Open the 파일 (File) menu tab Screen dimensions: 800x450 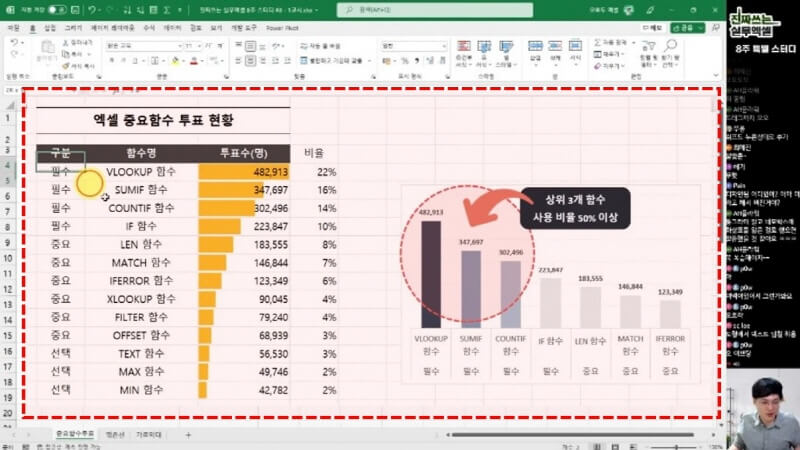pyautogui.click(x=14, y=28)
